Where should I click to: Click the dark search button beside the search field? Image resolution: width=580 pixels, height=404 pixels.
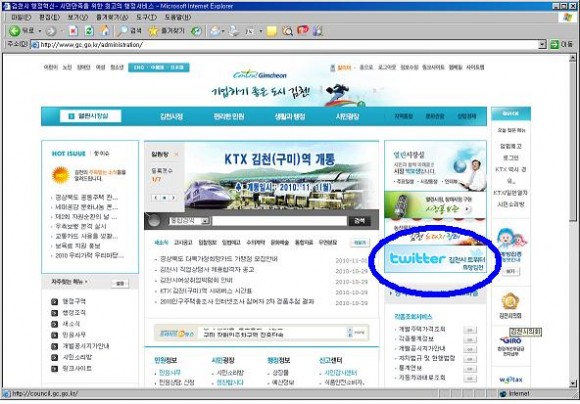point(359,221)
